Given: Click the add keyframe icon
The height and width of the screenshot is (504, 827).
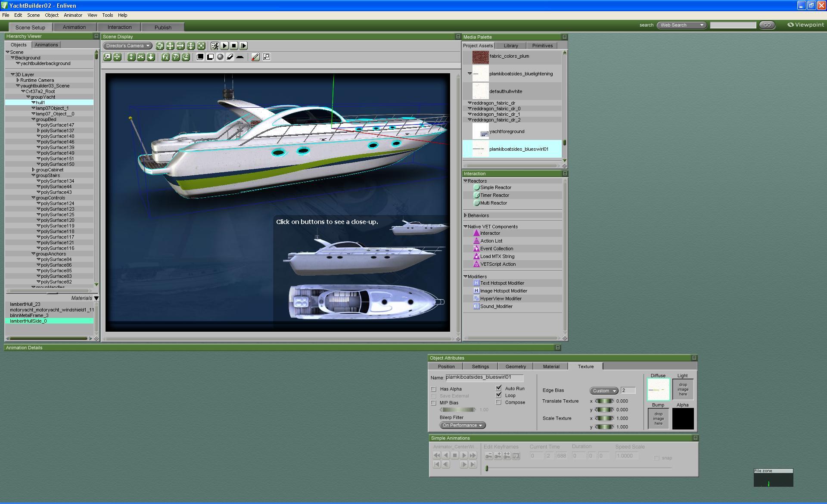Looking at the screenshot, I should [498, 456].
